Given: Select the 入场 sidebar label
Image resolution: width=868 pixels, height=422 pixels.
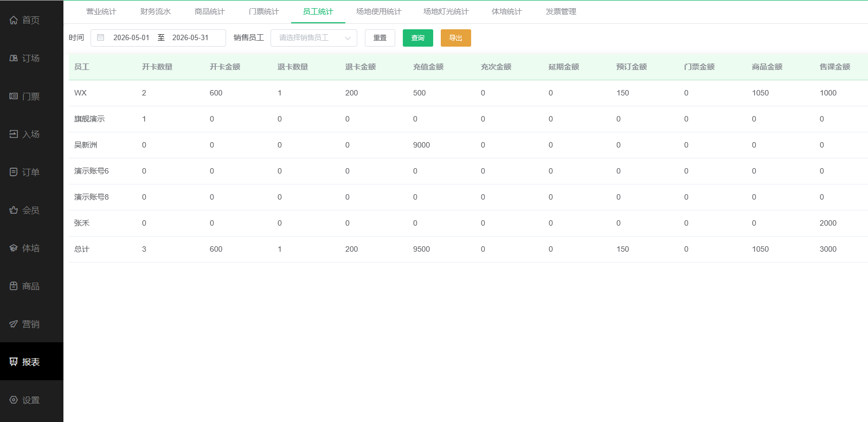Looking at the screenshot, I should pyautogui.click(x=31, y=134).
